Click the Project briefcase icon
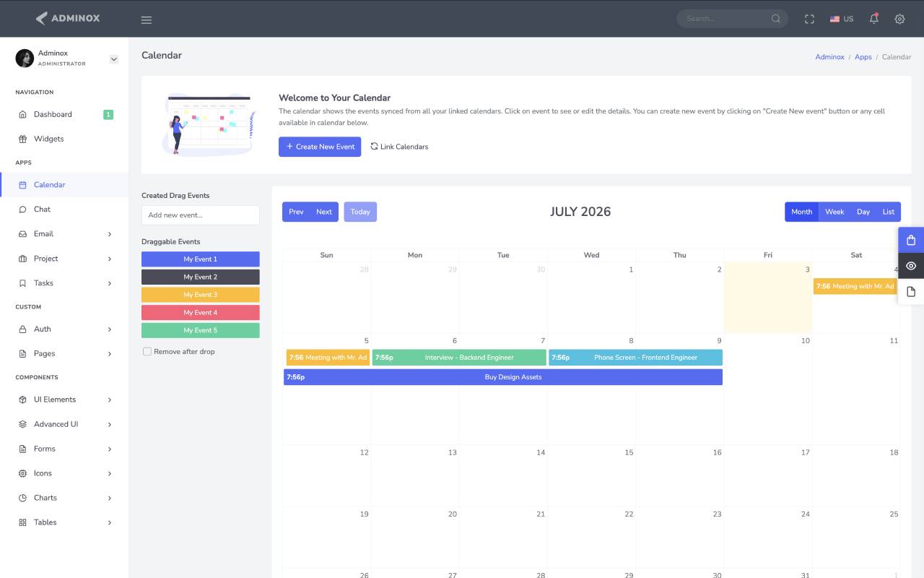This screenshot has width=924, height=578. click(x=22, y=259)
